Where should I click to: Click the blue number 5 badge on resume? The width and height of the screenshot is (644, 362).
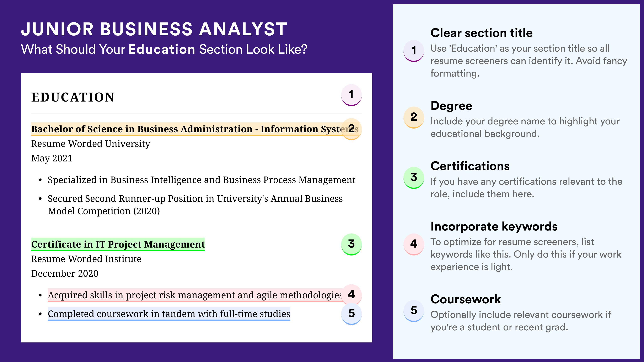click(x=351, y=314)
